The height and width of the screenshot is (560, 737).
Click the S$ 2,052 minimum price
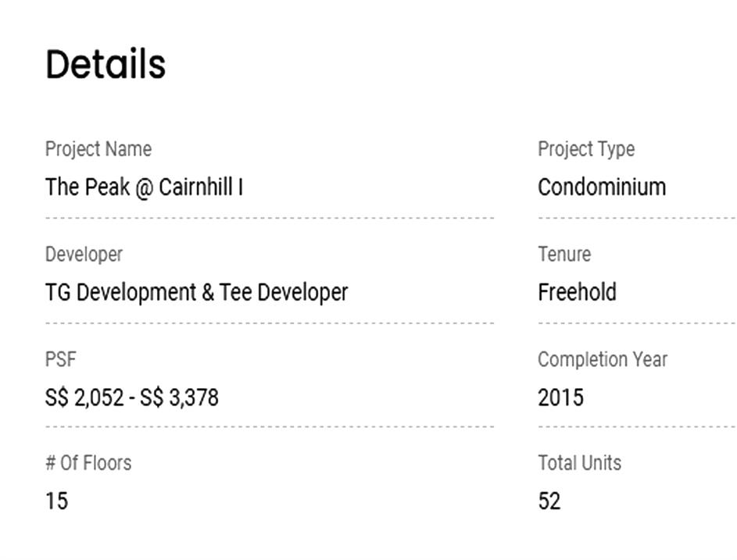pos(84,398)
